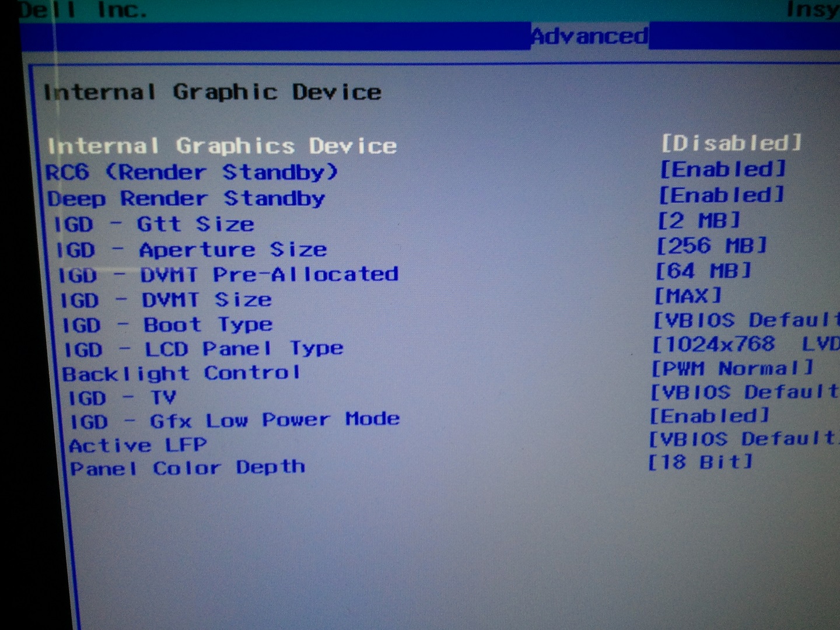Screen dimensions: 840x630
Task: Click the Dell Inc. title text
Action: (x=82, y=9)
